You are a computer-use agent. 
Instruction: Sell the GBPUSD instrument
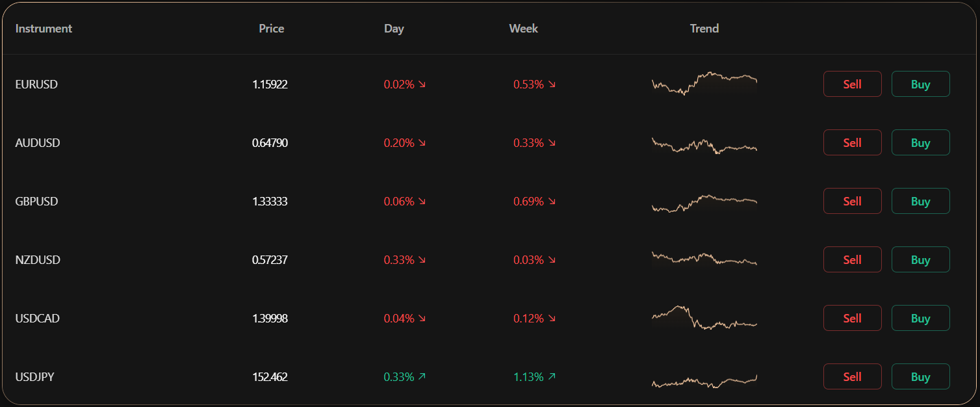[852, 201]
